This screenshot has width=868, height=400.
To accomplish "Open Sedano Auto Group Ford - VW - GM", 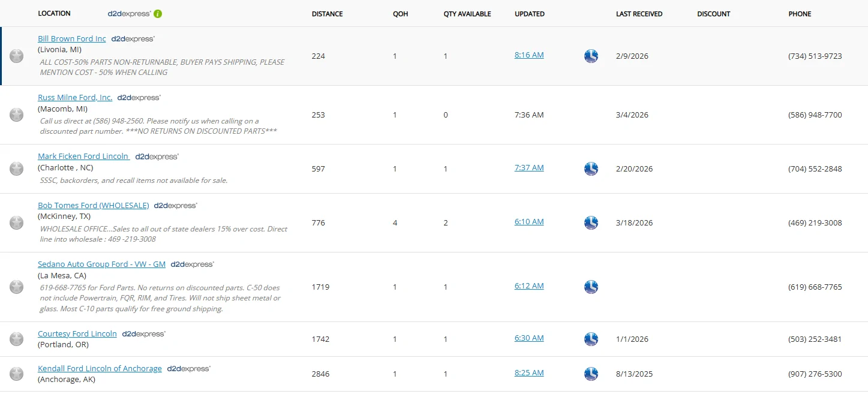I will coord(102,264).
